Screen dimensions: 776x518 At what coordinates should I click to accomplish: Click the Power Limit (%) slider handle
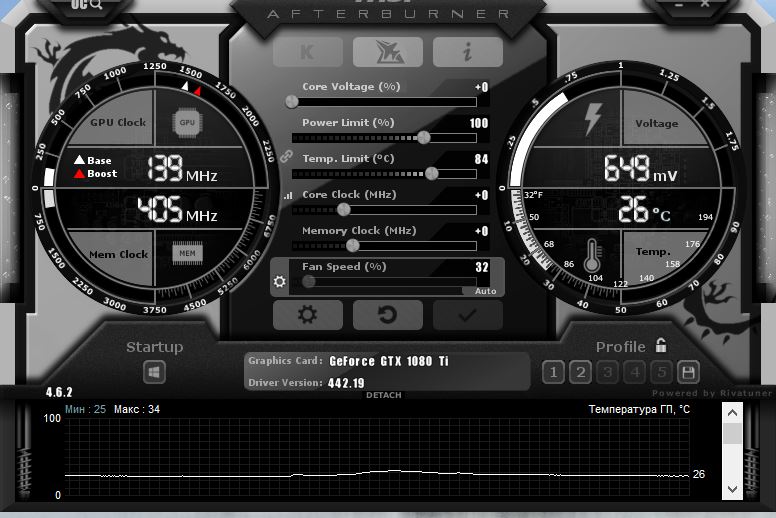pyautogui.click(x=424, y=138)
